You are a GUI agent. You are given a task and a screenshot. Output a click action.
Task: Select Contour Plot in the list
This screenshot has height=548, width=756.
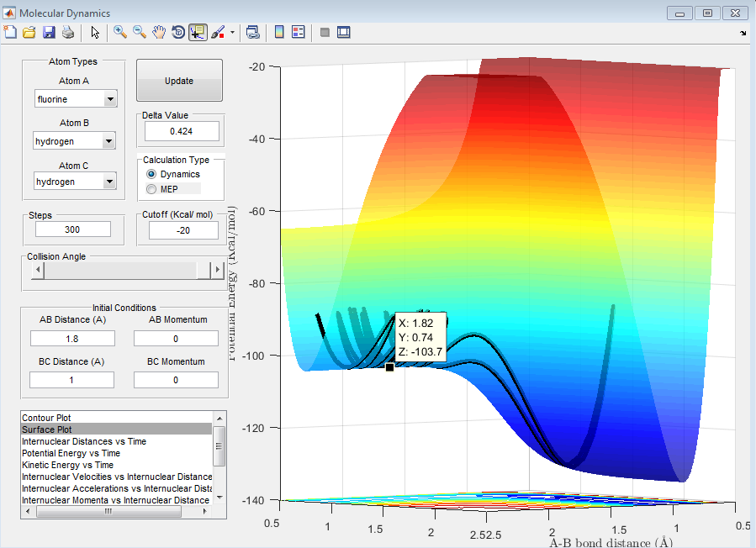tap(46, 418)
